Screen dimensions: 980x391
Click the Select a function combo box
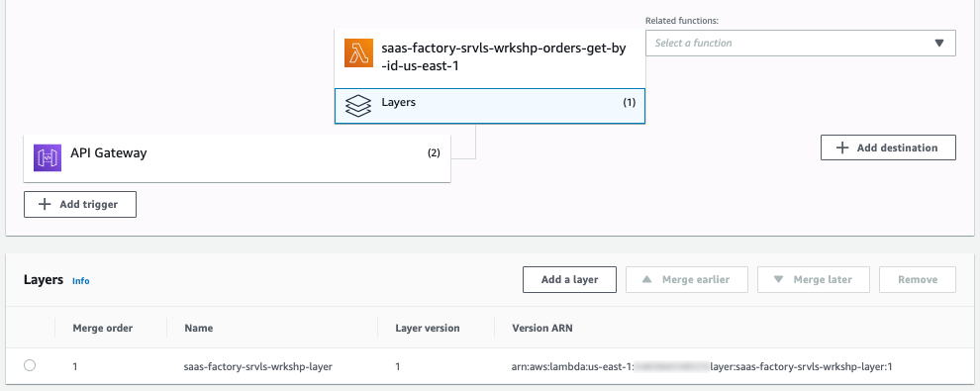pyautogui.click(x=801, y=44)
